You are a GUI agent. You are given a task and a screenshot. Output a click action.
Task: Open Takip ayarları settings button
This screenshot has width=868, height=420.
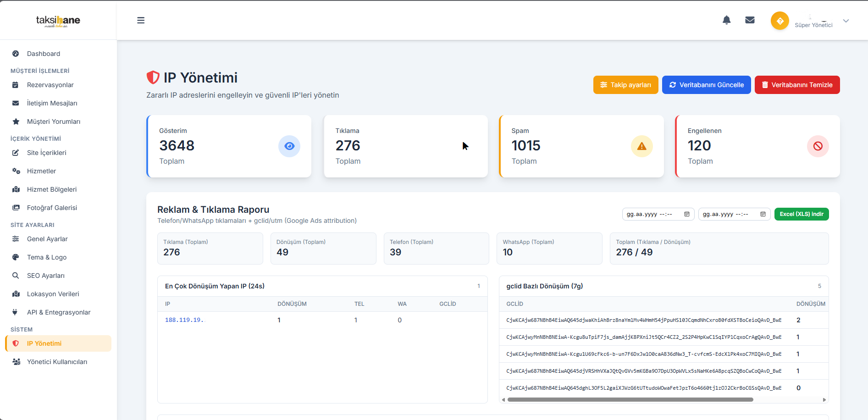coord(625,85)
